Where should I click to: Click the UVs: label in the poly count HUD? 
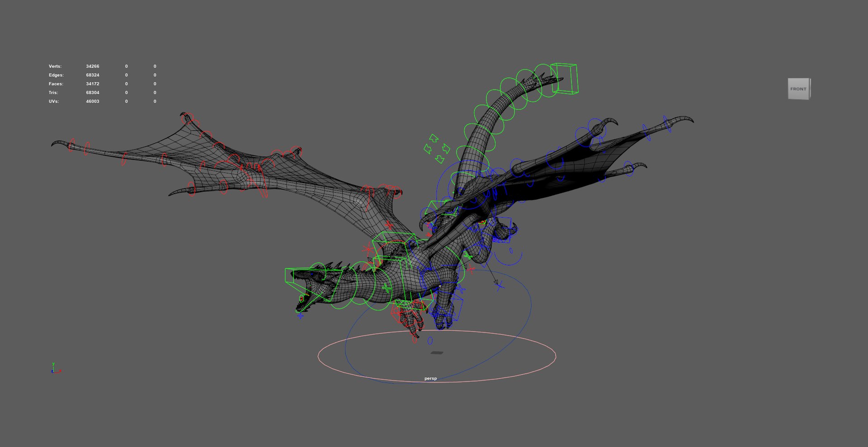pos(54,101)
